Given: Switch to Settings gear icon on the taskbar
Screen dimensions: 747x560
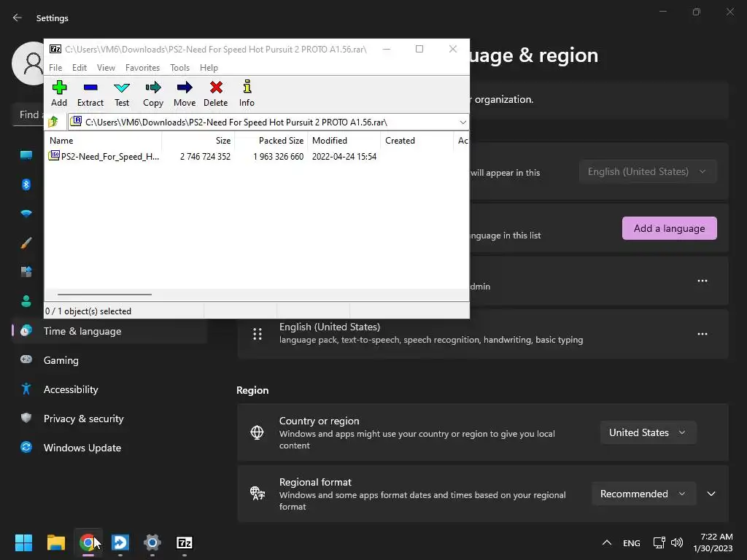Looking at the screenshot, I should (x=152, y=542).
